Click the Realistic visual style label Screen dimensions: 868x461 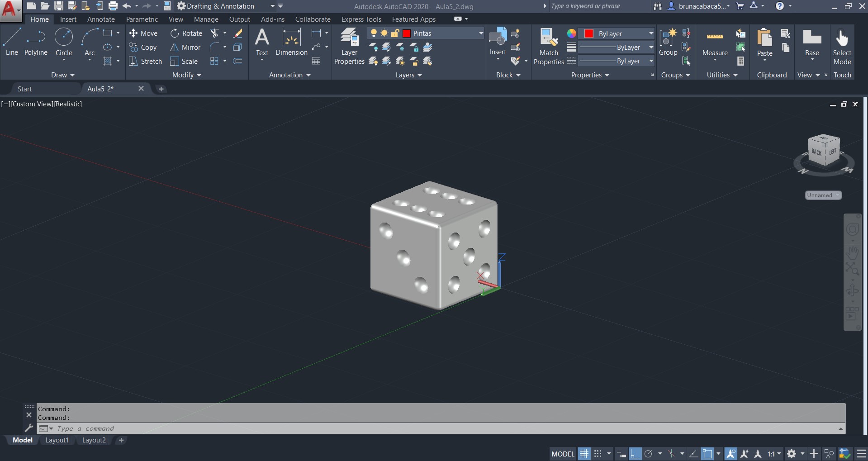pos(68,104)
